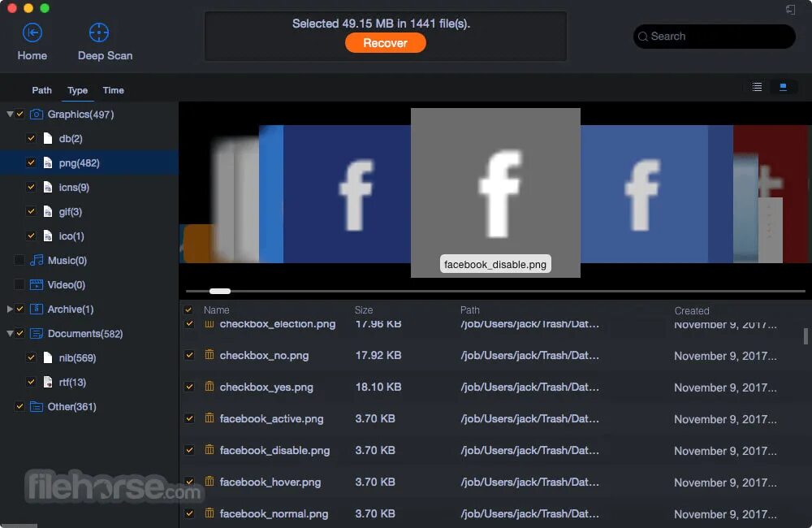
Task: Sort by Created column header
Action: (692, 310)
